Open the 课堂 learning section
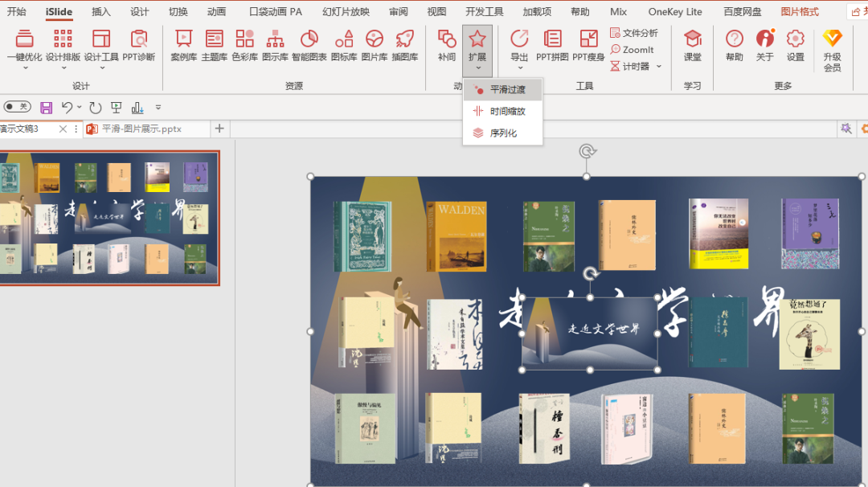868x487 pixels. (693, 45)
